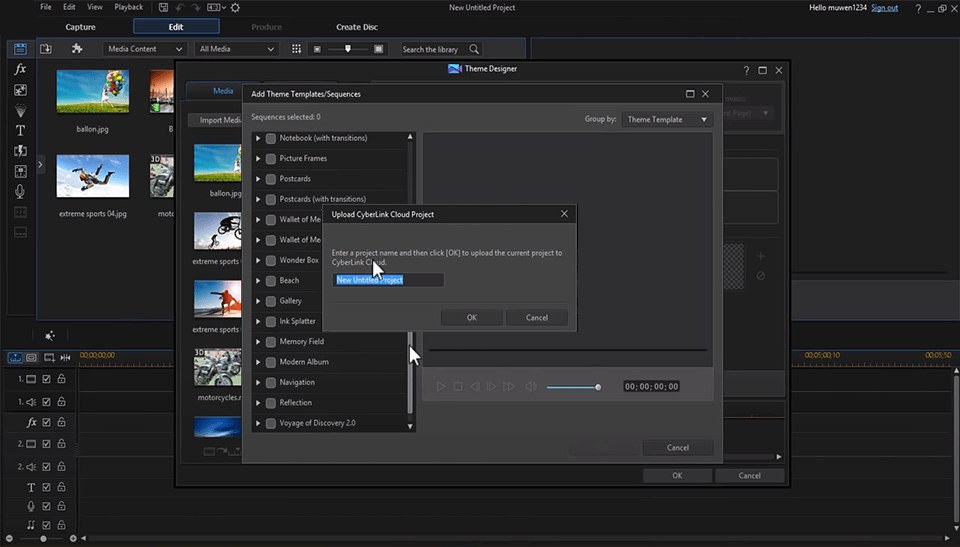Check the Voyage of Discovery 2.0 checkbox
The height and width of the screenshot is (547, 960).
(x=271, y=423)
